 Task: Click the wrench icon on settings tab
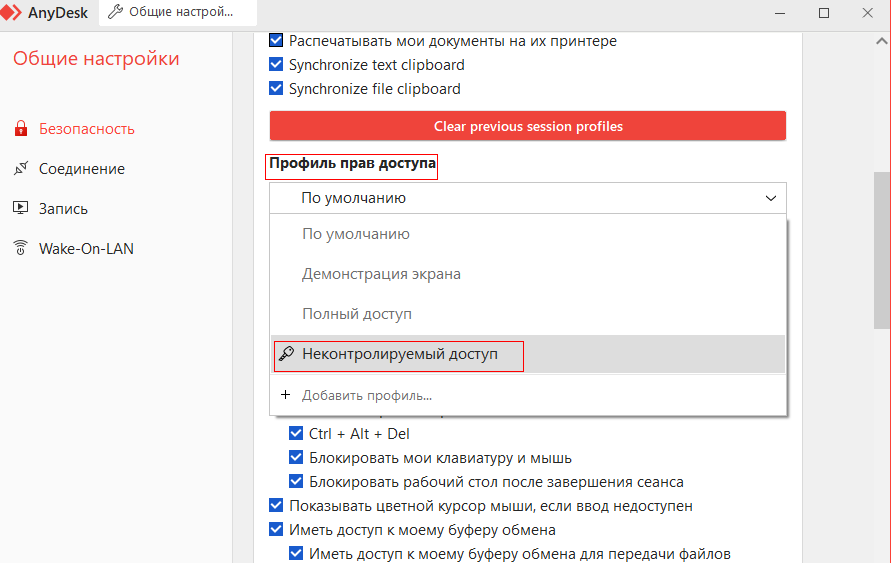pyautogui.click(x=115, y=13)
